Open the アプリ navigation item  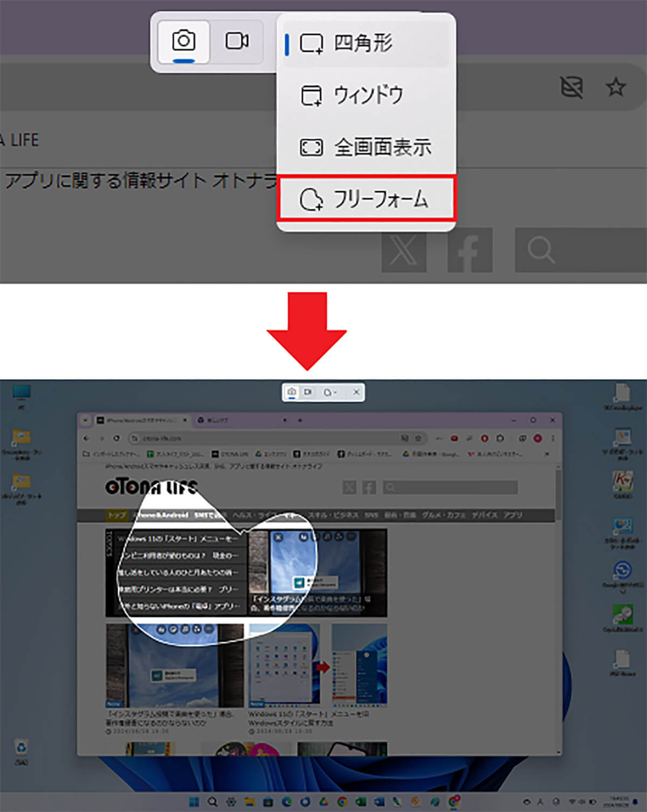click(513, 515)
